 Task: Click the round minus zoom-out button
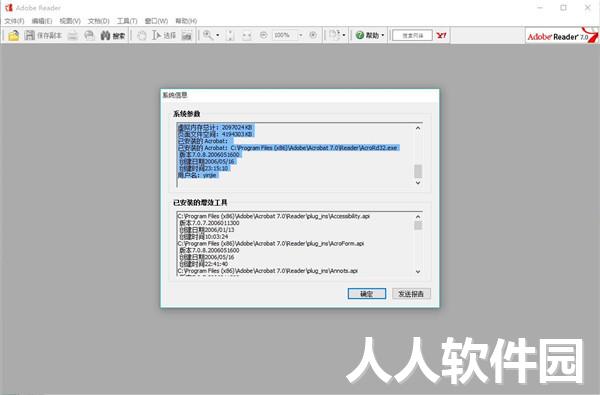click(263, 35)
